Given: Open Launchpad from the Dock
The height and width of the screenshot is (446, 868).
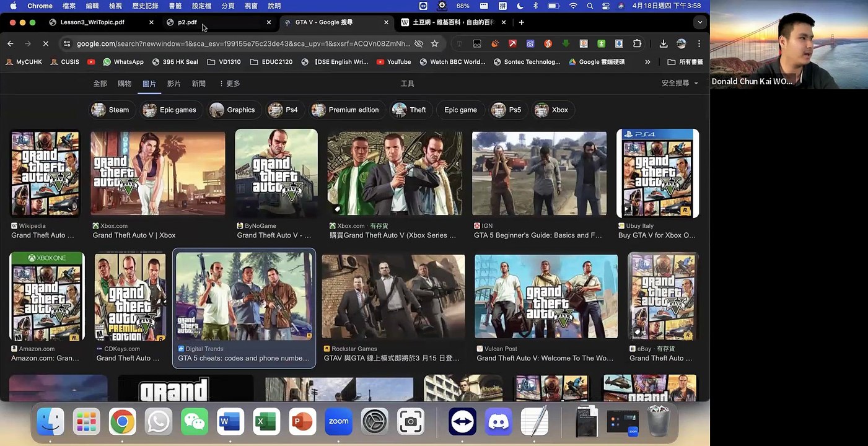Looking at the screenshot, I should tap(87, 422).
